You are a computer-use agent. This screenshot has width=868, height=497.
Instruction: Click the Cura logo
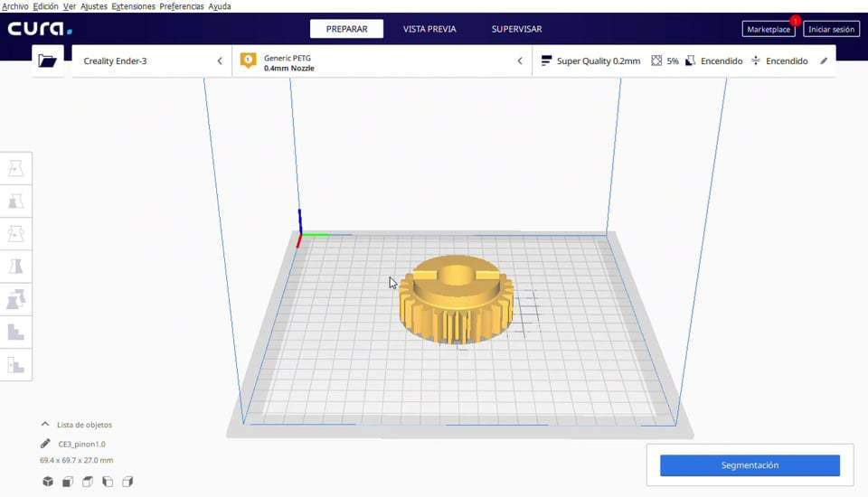pyautogui.click(x=40, y=29)
